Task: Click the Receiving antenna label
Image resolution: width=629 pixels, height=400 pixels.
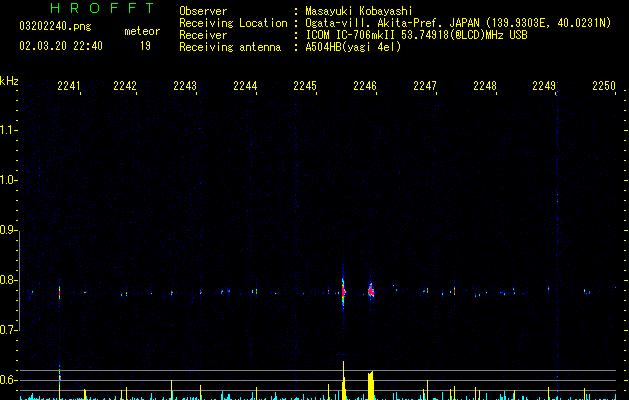Action: click(230, 47)
